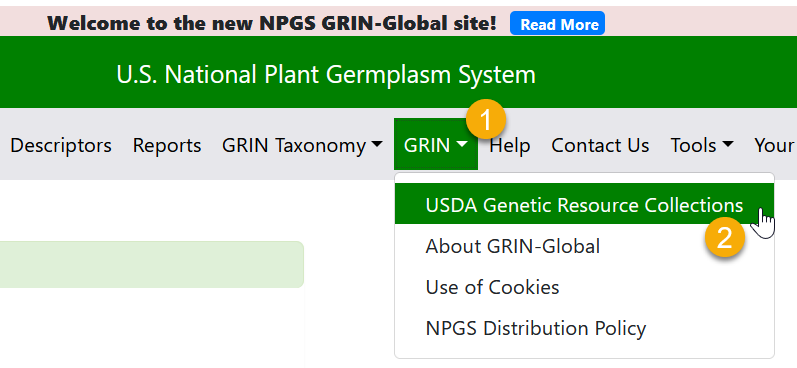Click the caret arrow beside GRIN Taxonomy
Image resolution: width=797 pixels, height=368 pixels.
click(x=377, y=145)
